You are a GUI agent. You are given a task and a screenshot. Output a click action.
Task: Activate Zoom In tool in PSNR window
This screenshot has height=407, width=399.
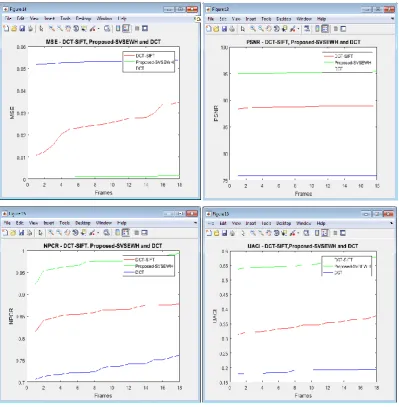(x=253, y=29)
